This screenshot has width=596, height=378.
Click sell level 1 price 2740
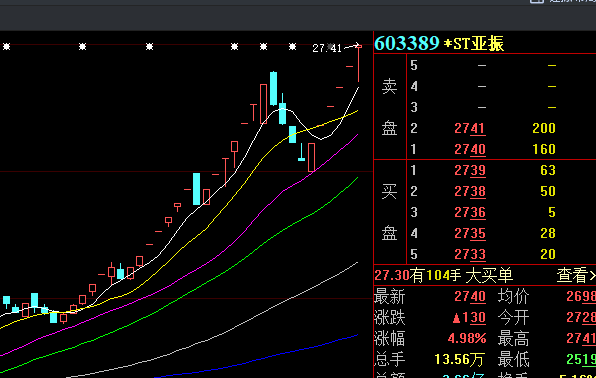click(x=470, y=149)
